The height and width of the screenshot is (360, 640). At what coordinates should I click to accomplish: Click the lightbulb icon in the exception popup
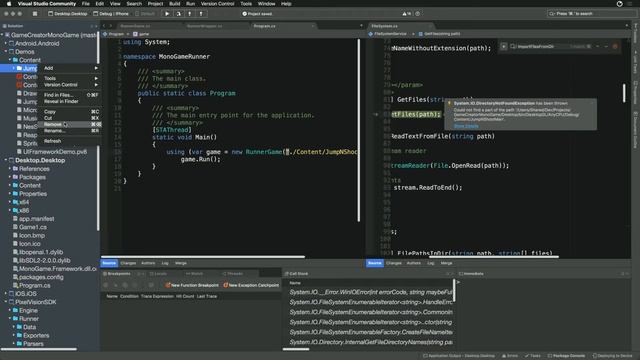pyautogui.click(x=449, y=103)
